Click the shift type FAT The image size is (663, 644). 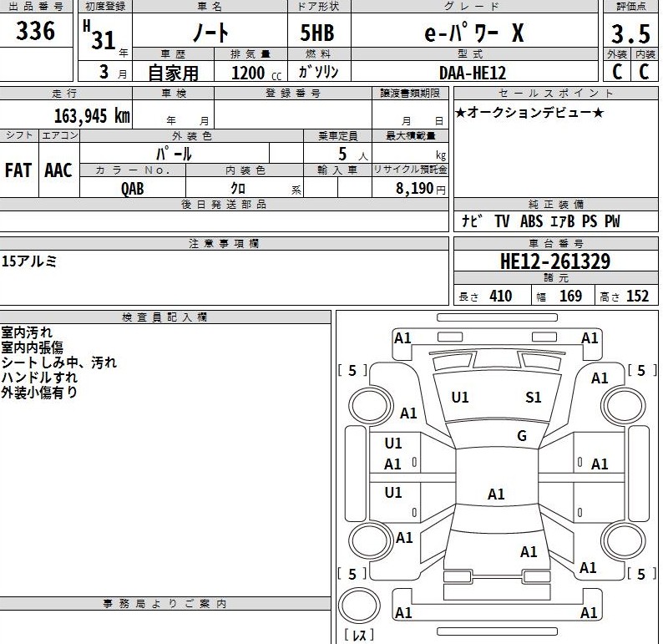[18, 170]
